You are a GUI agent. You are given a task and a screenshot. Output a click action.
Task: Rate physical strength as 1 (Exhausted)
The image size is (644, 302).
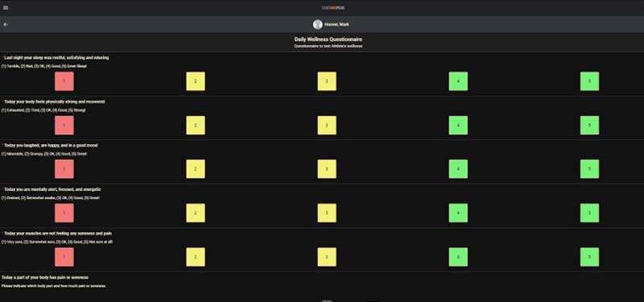coord(64,126)
